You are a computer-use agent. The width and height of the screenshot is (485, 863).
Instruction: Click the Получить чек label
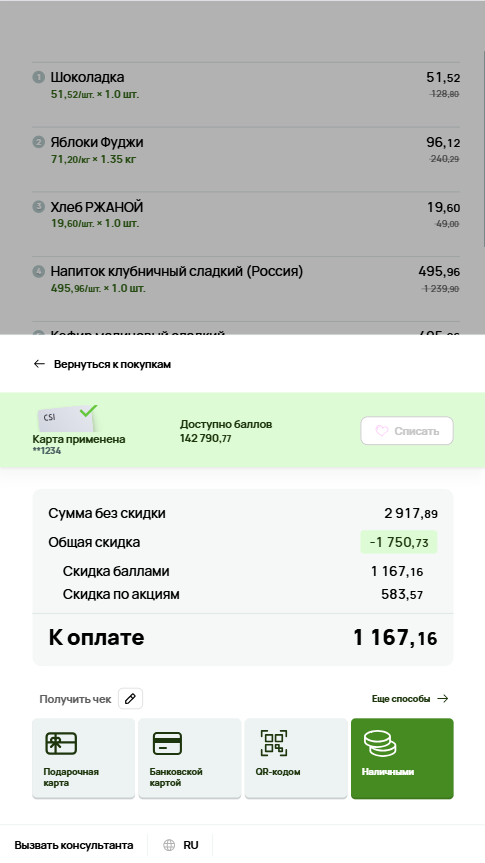tap(75, 699)
